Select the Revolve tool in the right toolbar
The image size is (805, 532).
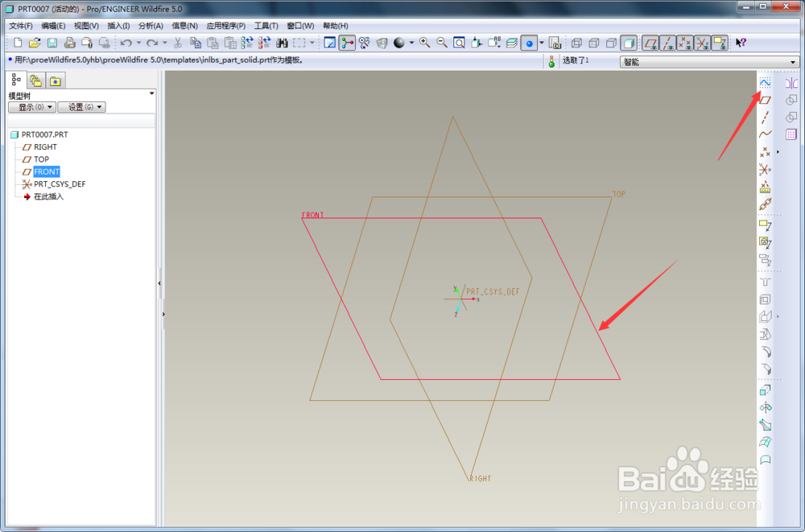[x=765, y=408]
